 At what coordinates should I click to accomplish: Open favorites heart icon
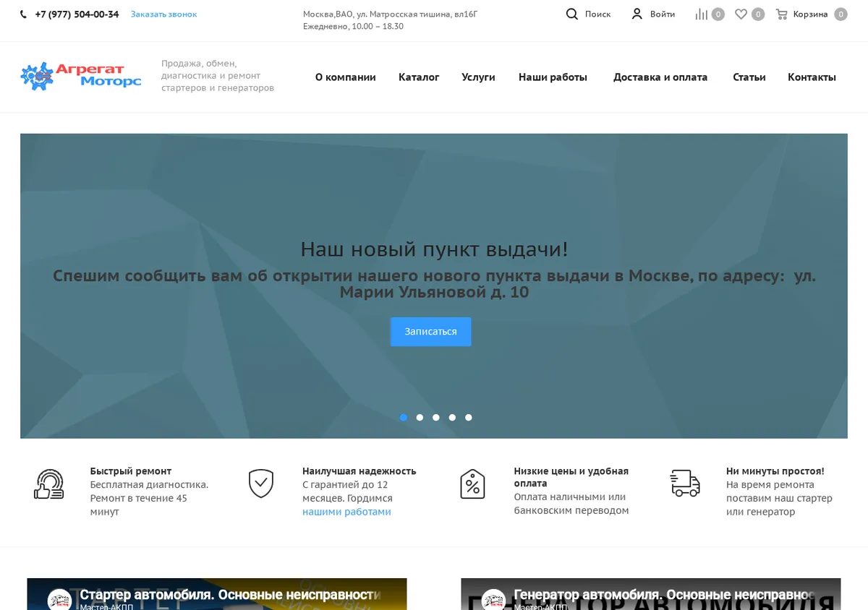[741, 14]
